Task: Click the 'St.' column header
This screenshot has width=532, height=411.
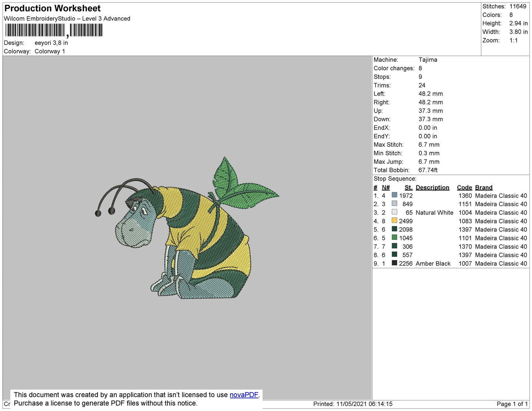Action: (x=409, y=188)
